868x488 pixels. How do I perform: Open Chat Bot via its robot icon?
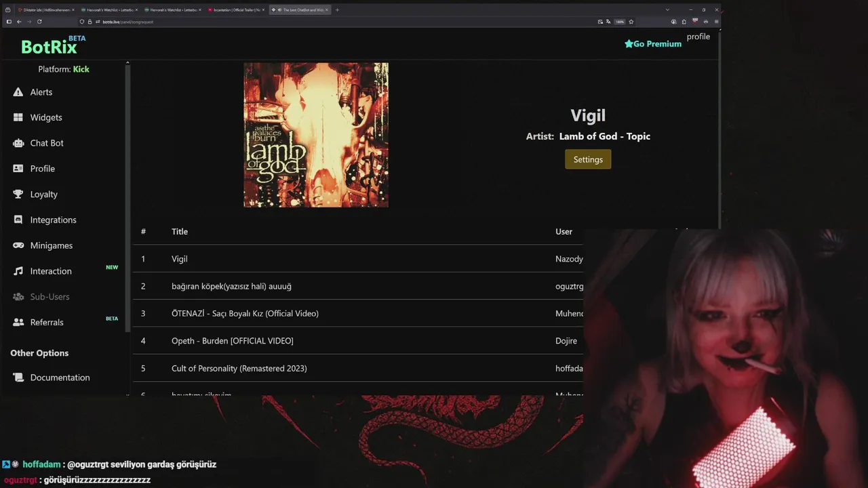18,143
